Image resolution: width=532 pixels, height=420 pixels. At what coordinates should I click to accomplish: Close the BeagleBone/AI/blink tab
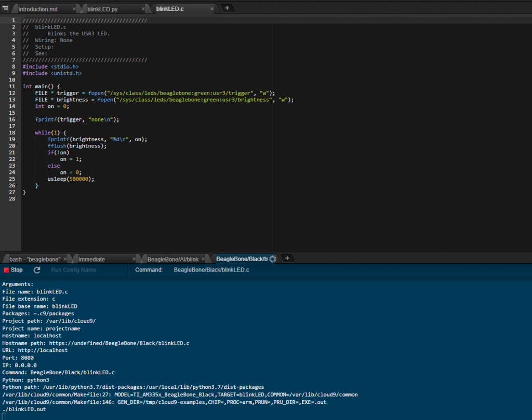[203, 259]
